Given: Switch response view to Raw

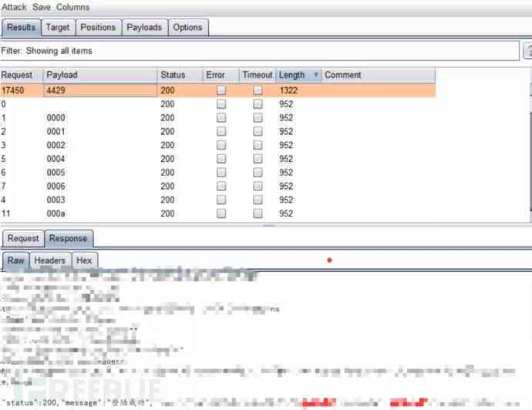Looking at the screenshot, I should pos(15,260).
